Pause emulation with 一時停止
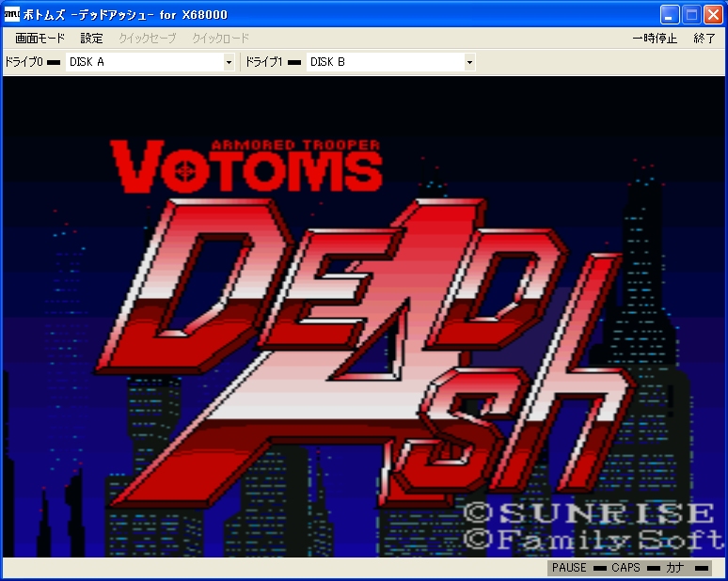Screen dimensions: 728x581 click(x=655, y=39)
